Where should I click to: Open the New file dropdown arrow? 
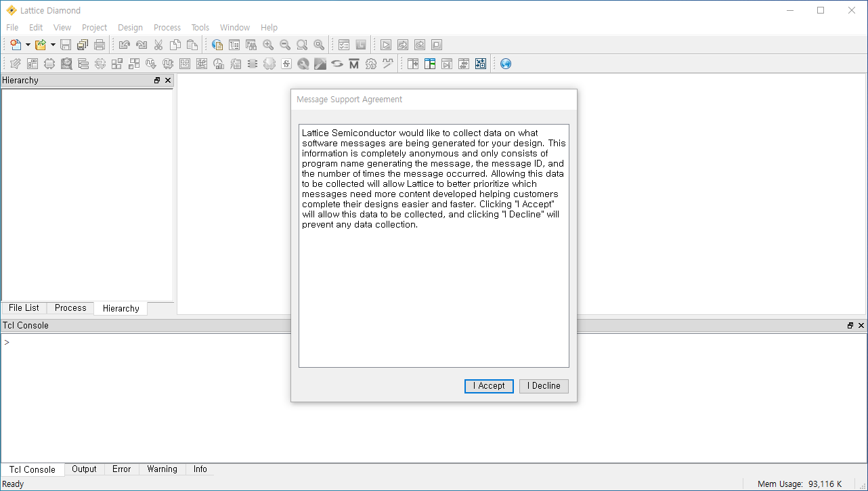pos(28,45)
